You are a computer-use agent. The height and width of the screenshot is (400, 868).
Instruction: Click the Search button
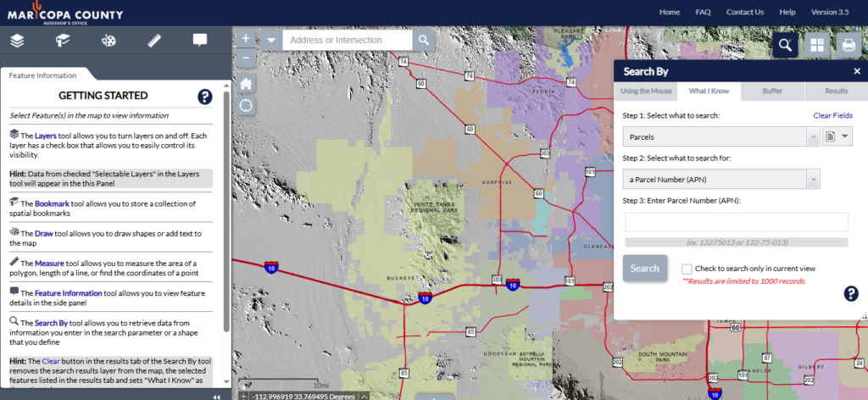click(644, 269)
